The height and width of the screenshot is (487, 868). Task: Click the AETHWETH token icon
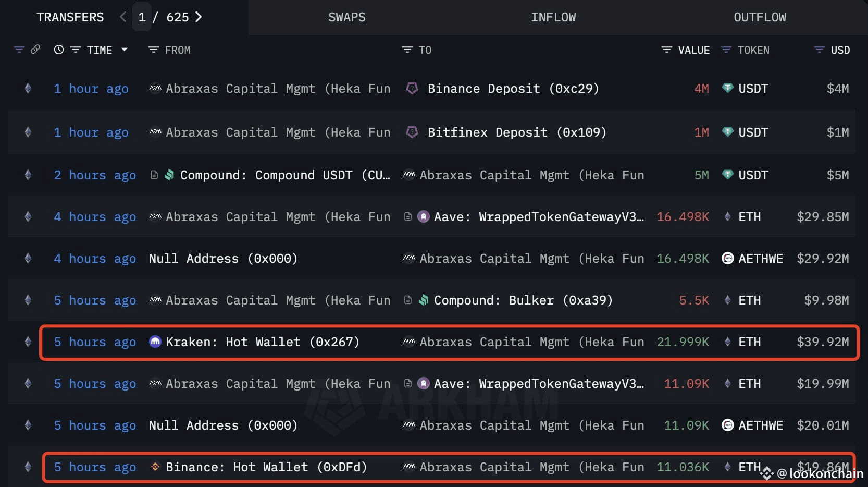click(728, 258)
